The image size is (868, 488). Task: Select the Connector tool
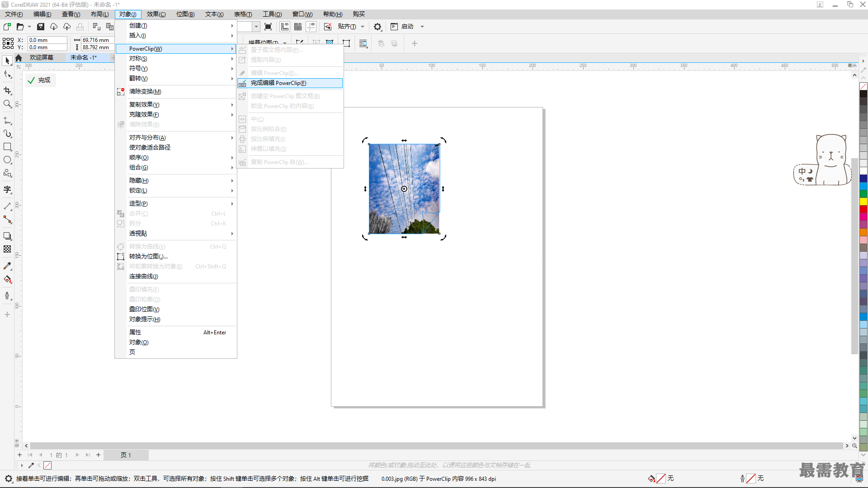[7, 220]
